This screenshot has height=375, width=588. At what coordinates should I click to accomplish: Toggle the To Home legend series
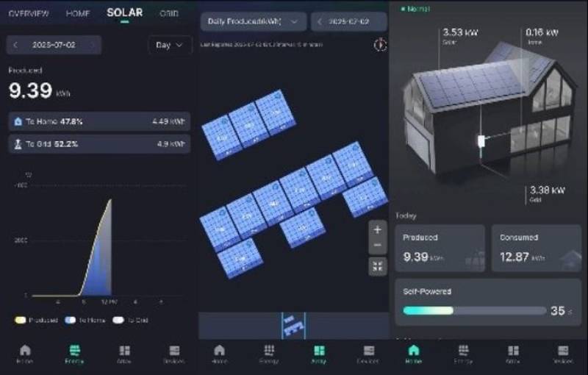pos(85,320)
